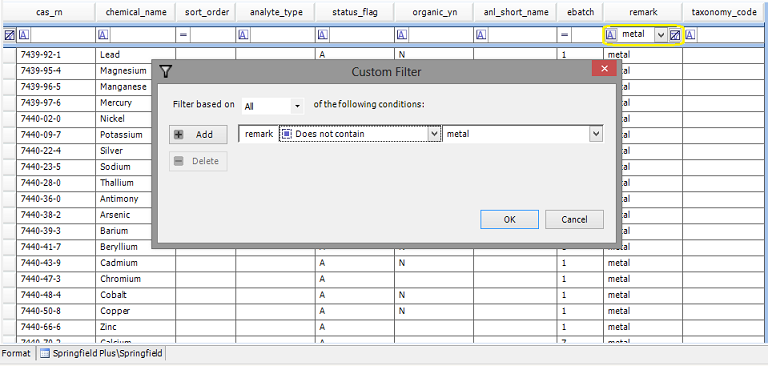Select the Antimony cell

pyautogui.click(x=123, y=199)
